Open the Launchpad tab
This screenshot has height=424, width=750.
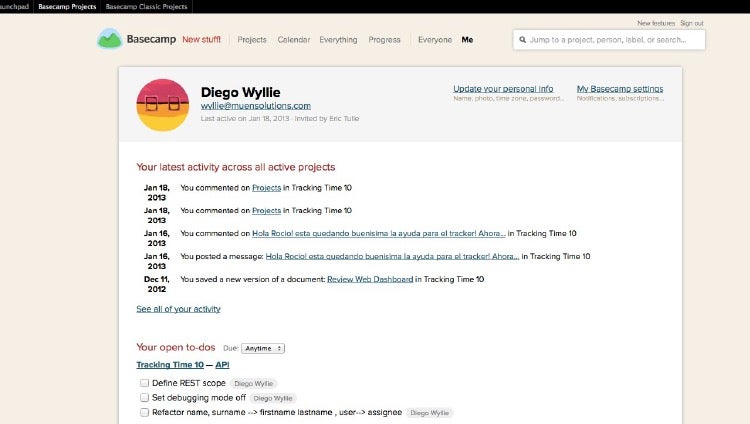click(x=15, y=7)
